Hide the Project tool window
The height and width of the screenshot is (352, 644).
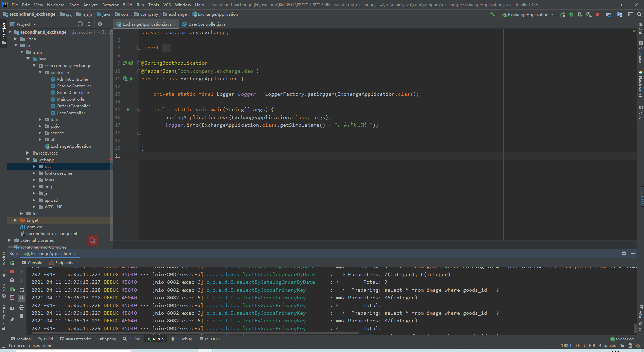pyautogui.click(x=109, y=24)
